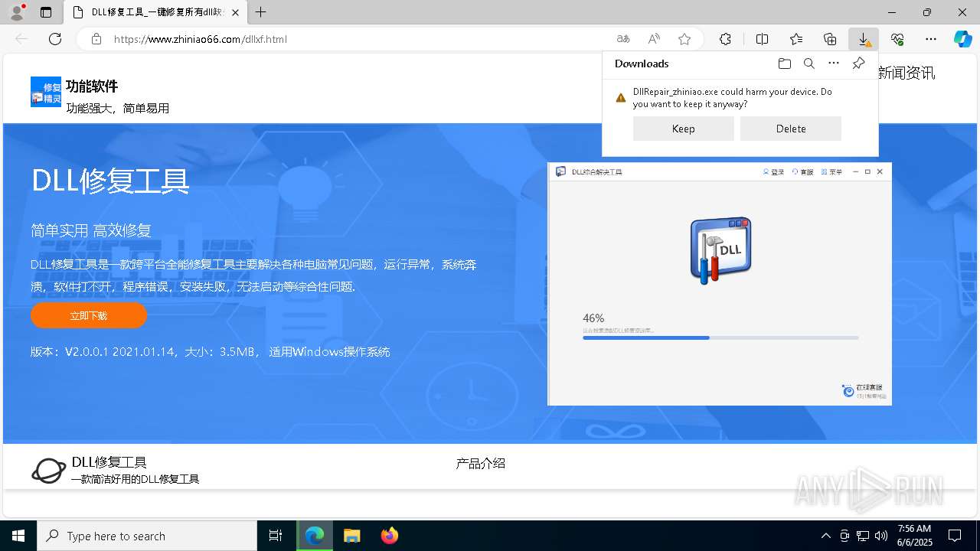Click the version V2.0.0.1 info text
The height and width of the screenshot is (551, 980).
tap(211, 352)
